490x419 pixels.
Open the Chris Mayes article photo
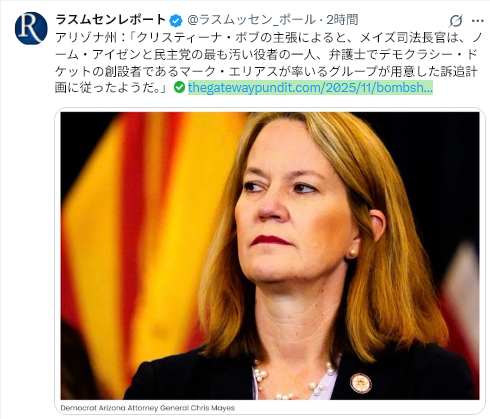pyautogui.click(x=270, y=256)
